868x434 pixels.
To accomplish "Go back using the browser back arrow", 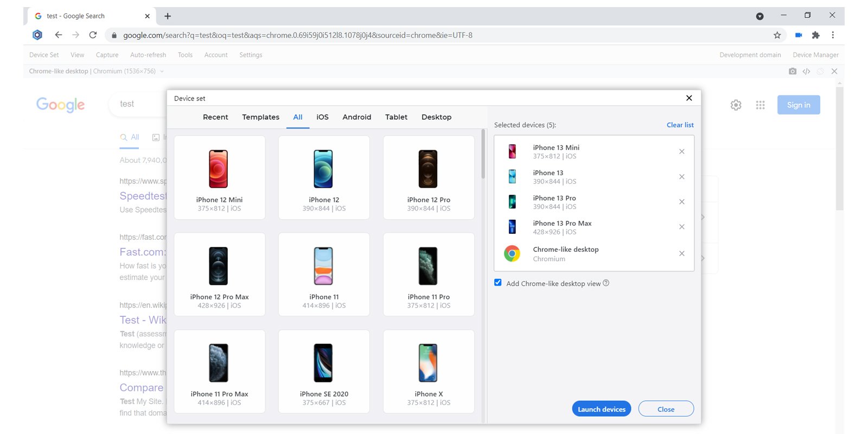I will 58,35.
